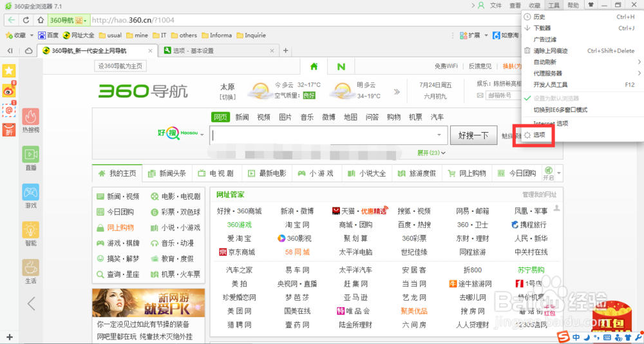Open the IT bookmarks folder
644x344 pixels.
160,35
